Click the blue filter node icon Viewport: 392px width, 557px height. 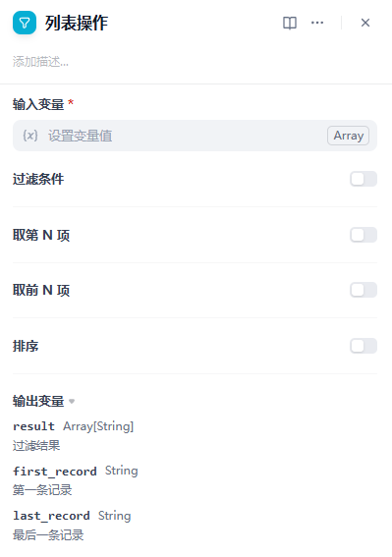pyautogui.click(x=25, y=23)
